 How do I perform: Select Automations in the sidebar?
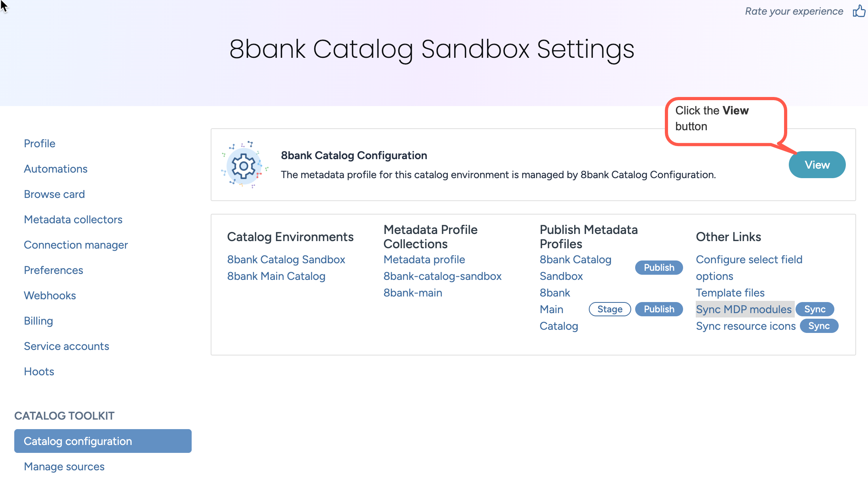(55, 168)
